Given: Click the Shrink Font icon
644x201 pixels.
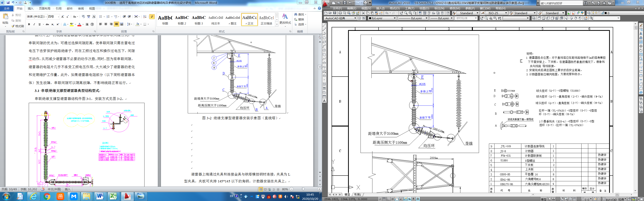Looking at the screenshot, I should [x=68, y=17].
